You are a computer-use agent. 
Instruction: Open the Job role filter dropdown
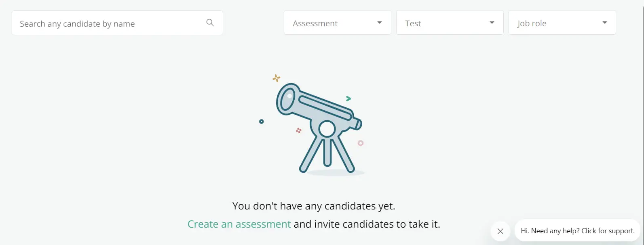(562, 23)
